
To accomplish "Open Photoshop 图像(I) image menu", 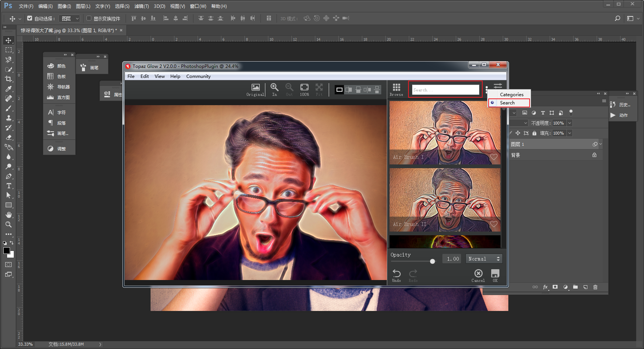I will tap(64, 6).
